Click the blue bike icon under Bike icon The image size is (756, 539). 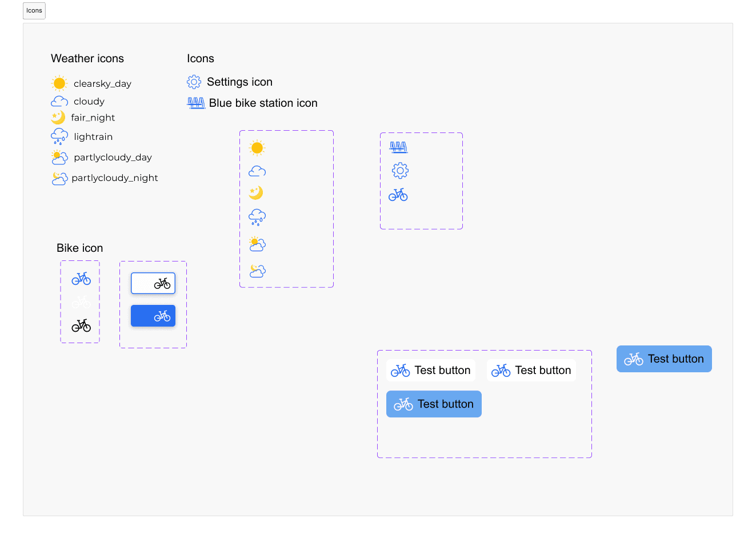point(81,279)
